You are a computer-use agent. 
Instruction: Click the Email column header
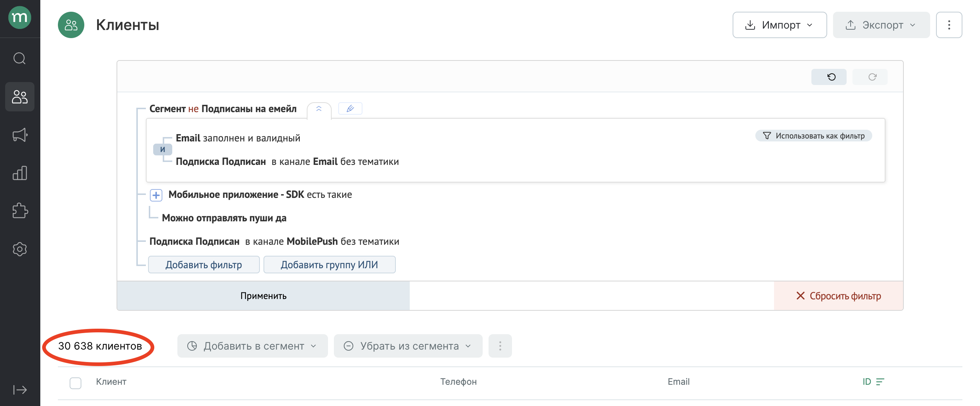pos(678,382)
